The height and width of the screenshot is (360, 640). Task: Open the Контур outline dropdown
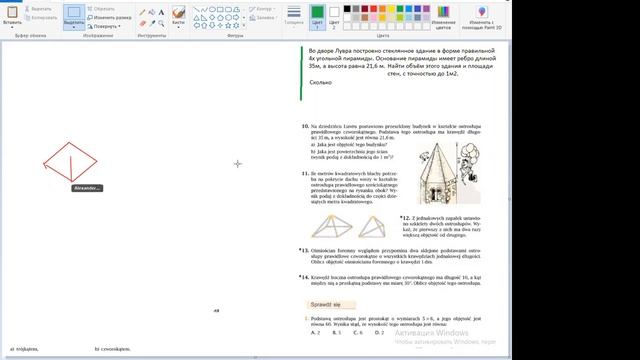[262, 9]
